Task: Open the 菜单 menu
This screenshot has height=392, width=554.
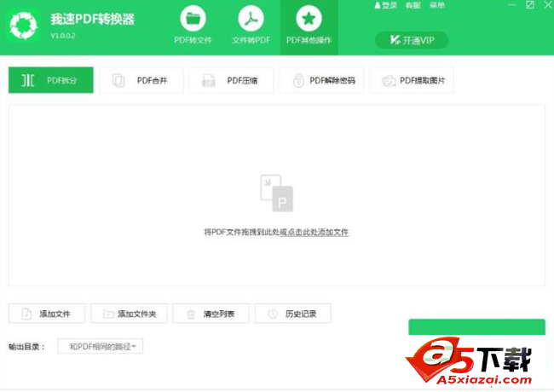Action: pyautogui.click(x=436, y=5)
